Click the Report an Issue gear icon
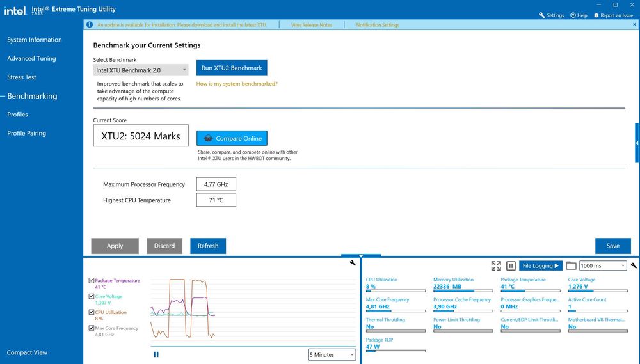The width and height of the screenshot is (640, 364). (x=596, y=15)
